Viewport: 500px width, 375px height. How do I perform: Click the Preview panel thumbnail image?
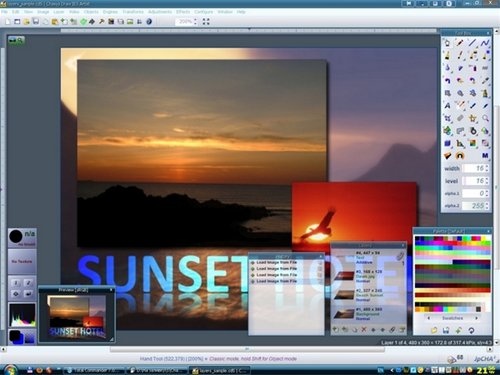(x=77, y=316)
